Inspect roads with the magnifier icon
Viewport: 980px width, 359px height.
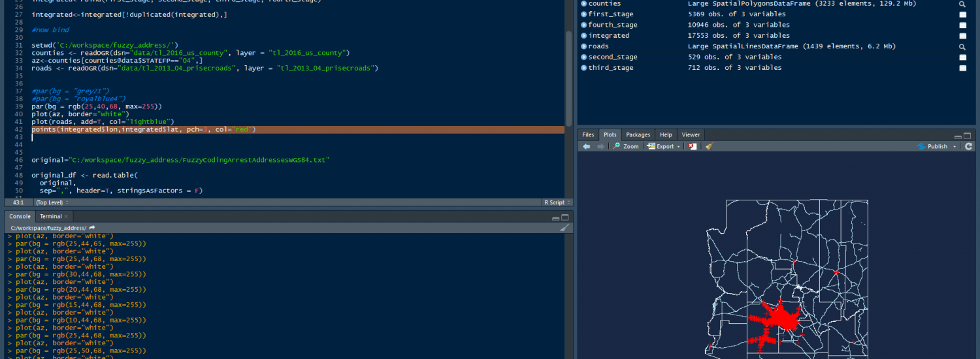(962, 47)
